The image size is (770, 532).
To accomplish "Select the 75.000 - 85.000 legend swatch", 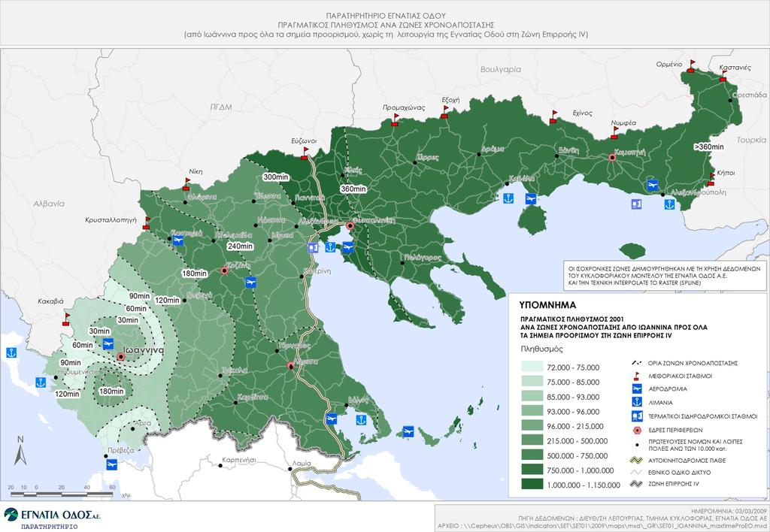I will click(x=532, y=381).
